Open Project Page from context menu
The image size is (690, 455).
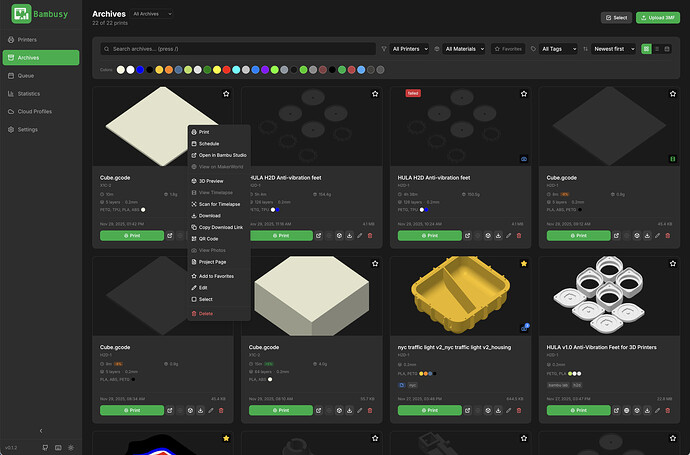pos(219,262)
